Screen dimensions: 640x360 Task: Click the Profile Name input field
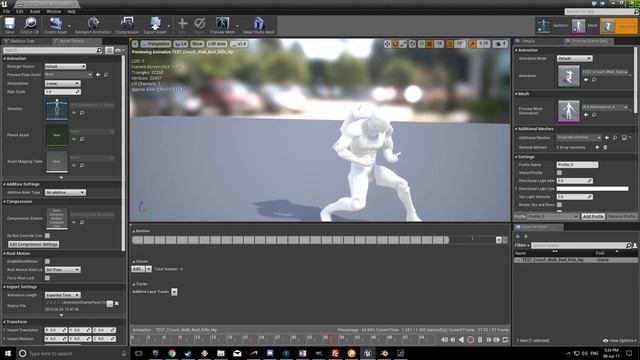click(x=577, y=164)
